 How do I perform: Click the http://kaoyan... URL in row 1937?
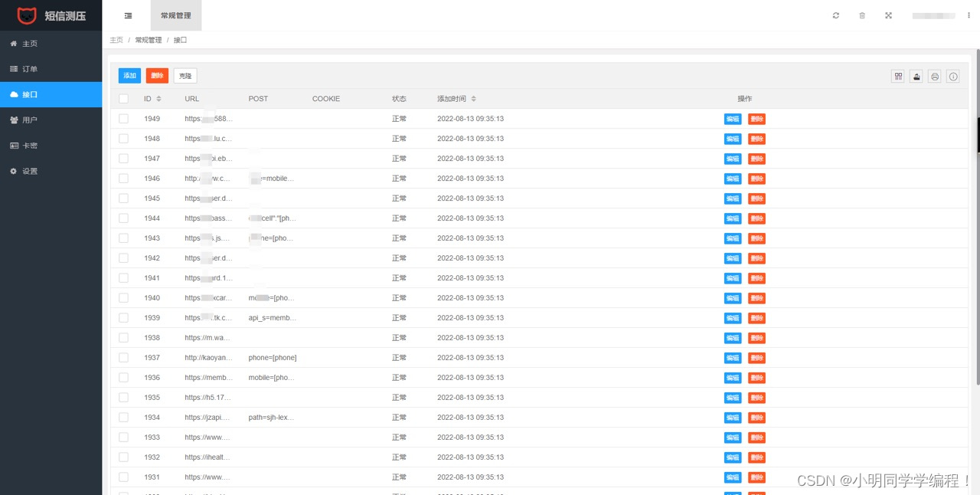208,358
